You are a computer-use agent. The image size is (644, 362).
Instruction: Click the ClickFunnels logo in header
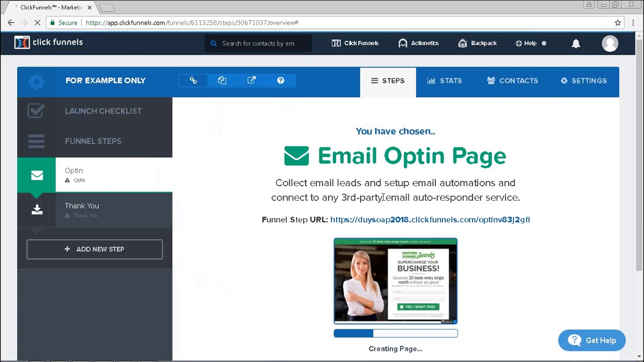point(48,43)
